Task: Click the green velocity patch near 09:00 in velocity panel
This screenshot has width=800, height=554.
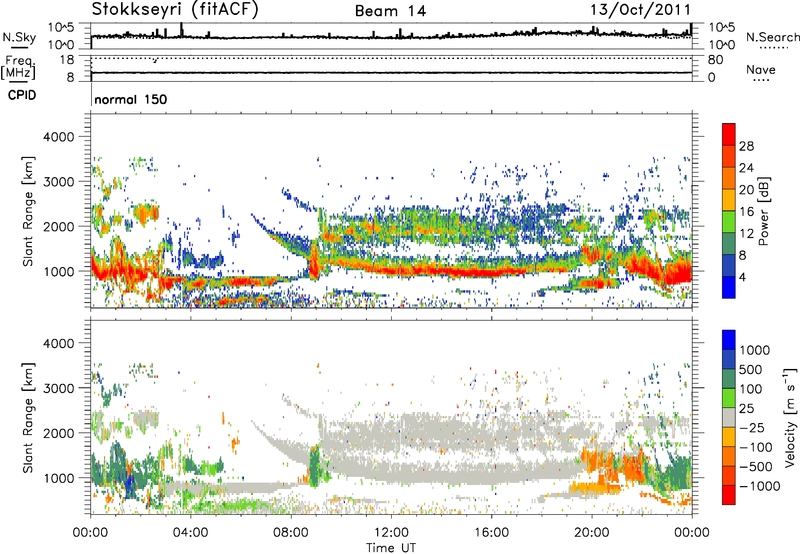Action: [314, 467]
